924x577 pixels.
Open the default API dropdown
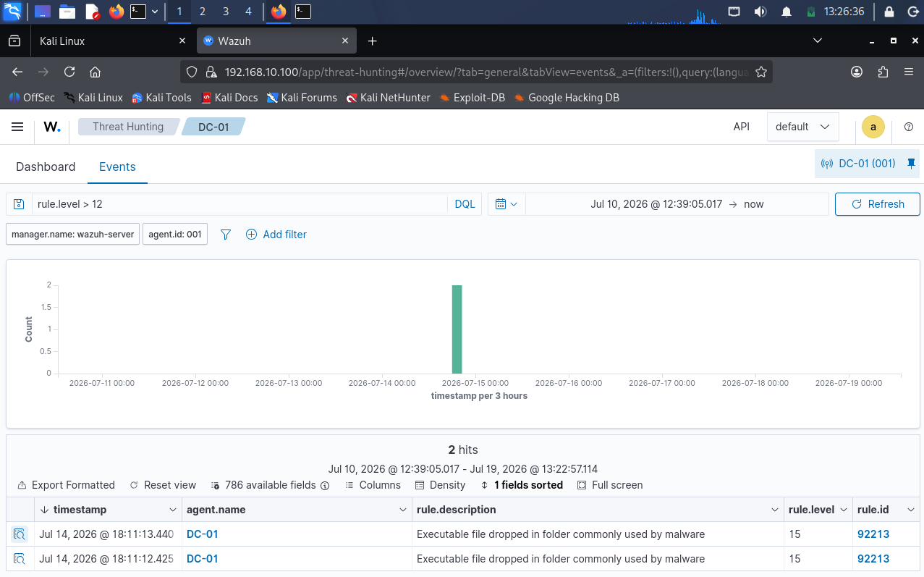click(x=802, y=127)
